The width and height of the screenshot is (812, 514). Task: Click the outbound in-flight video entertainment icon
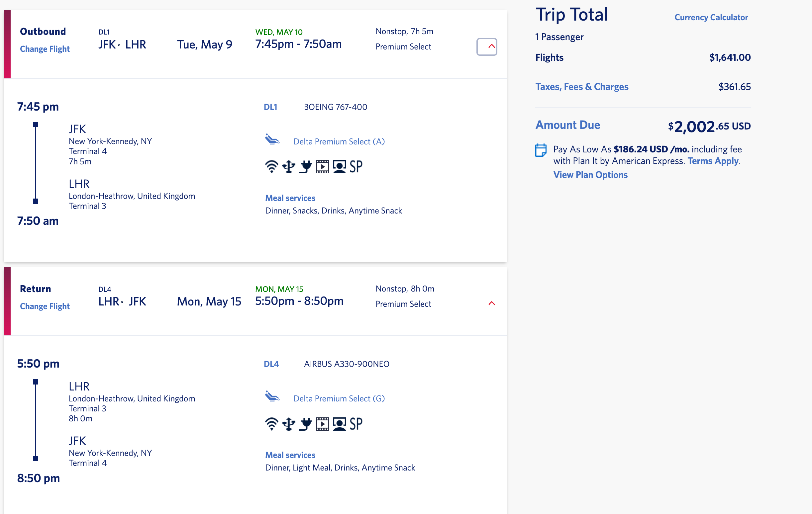pyautogui.click(x=322, y=167)
